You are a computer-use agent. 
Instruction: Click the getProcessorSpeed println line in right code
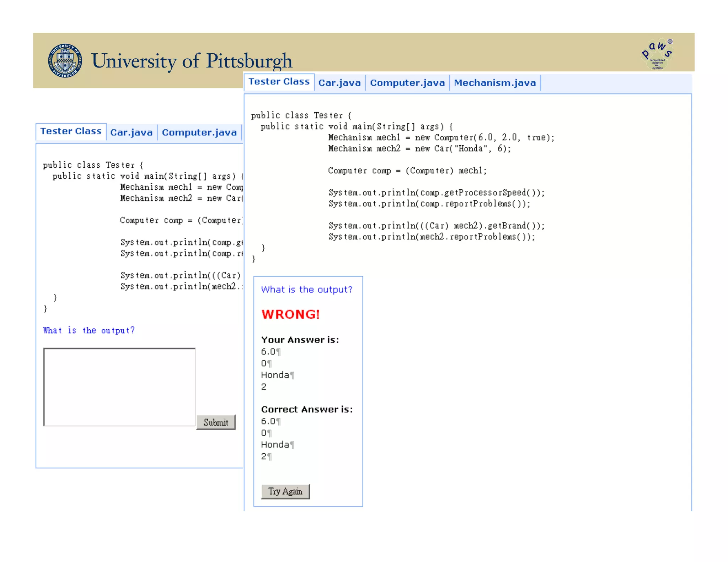[x=436, y=193]
